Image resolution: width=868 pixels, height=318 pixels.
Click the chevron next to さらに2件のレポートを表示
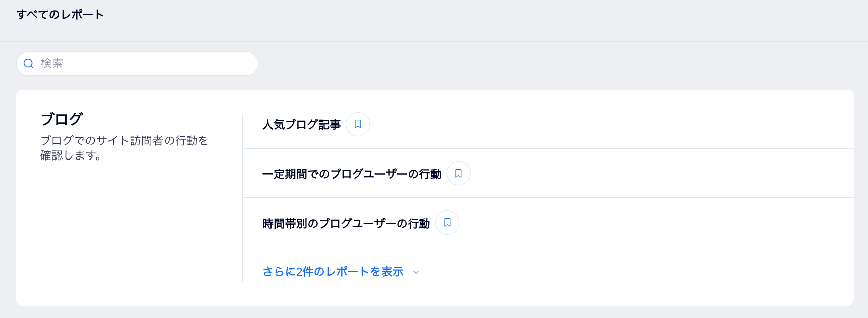416,272
